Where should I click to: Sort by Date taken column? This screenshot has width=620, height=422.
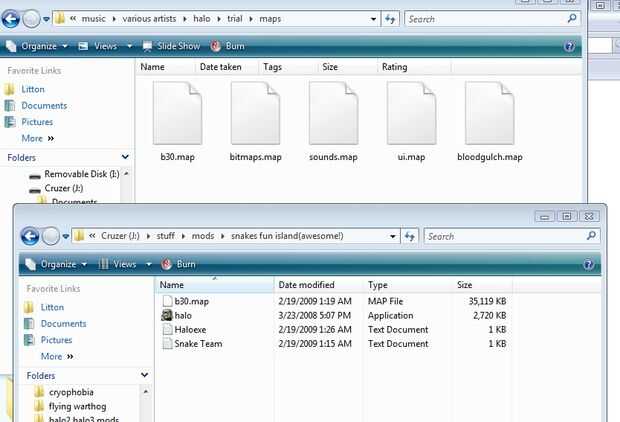coord(226,67)
